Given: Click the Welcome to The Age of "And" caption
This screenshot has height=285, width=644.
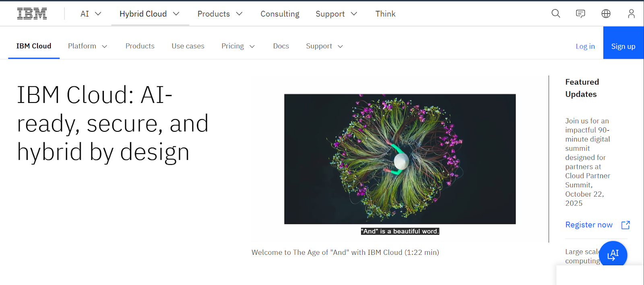Looking at the screenshot, I should point(345,252).
